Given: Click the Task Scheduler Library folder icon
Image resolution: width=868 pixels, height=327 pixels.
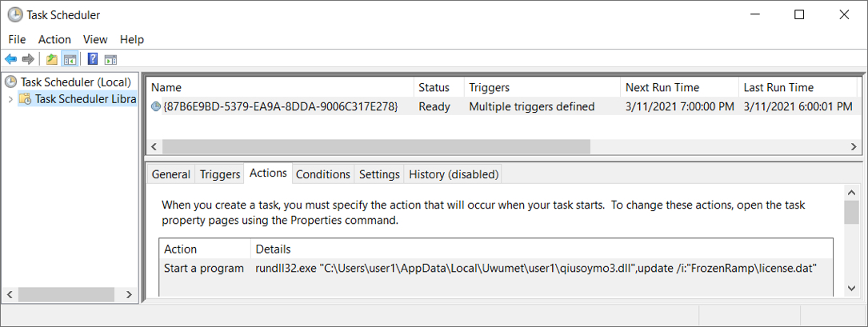Looking at the screenshot, I should (x=26, y=99).
